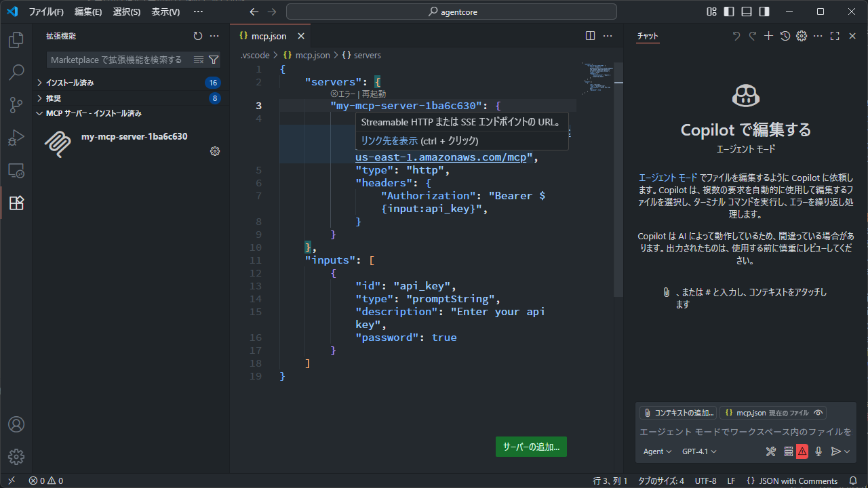The height and width of the screenshot is (488, 868).
Task: Open the 表示(V) menu
Action: point(165,12)
